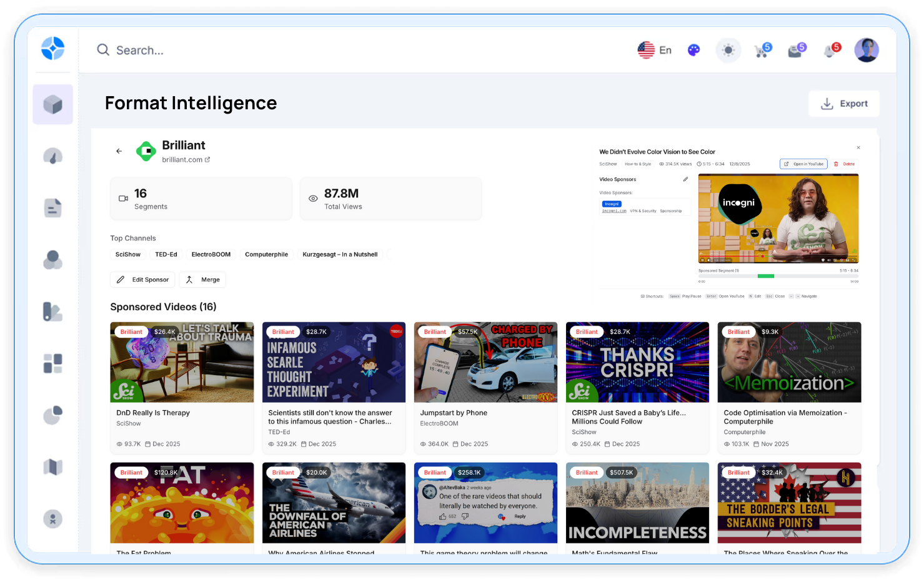924x585 pixels.
Task: Toggle the light/dark mode sun button
Action: (728, 50)
